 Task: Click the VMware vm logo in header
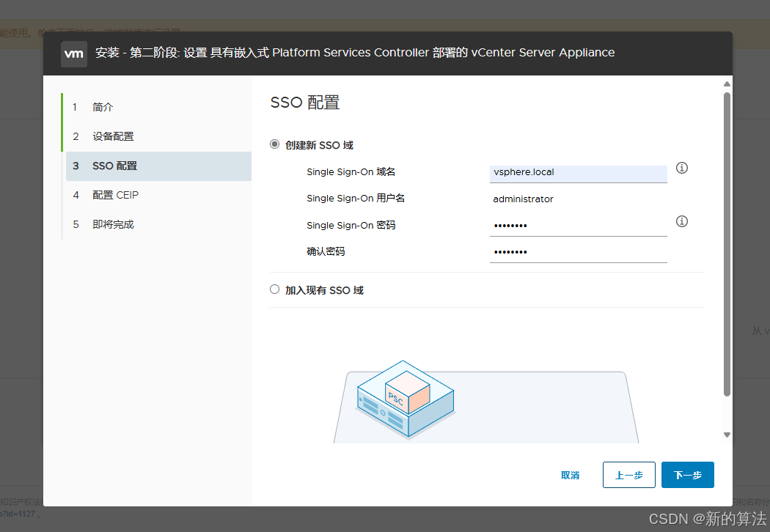pos(74,54)
